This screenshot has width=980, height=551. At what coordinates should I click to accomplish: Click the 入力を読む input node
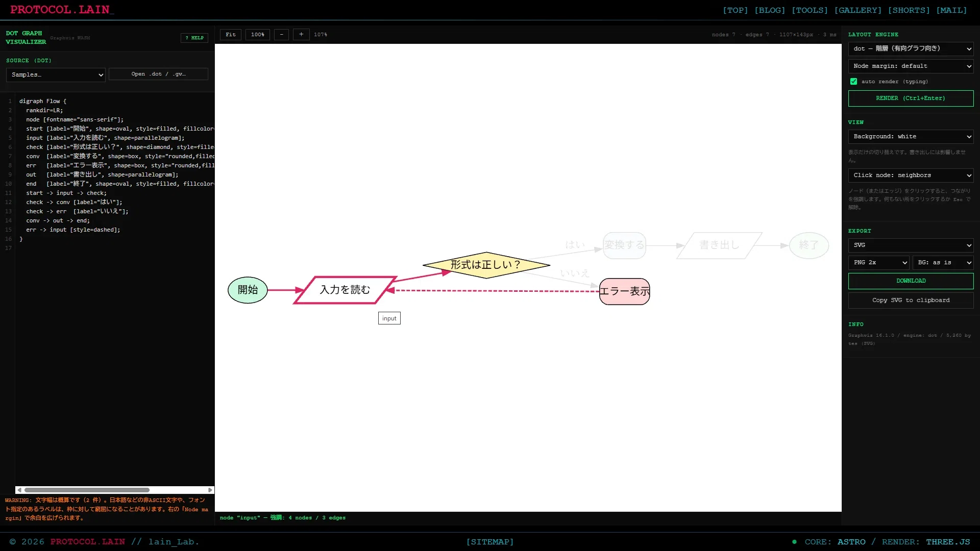(345, 290)
